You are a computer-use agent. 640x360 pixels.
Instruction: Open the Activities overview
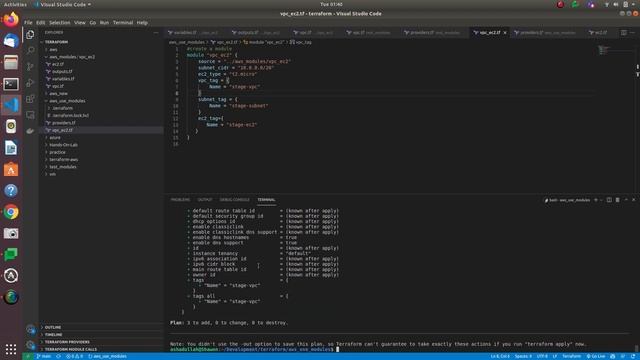(x=15, y=4)
